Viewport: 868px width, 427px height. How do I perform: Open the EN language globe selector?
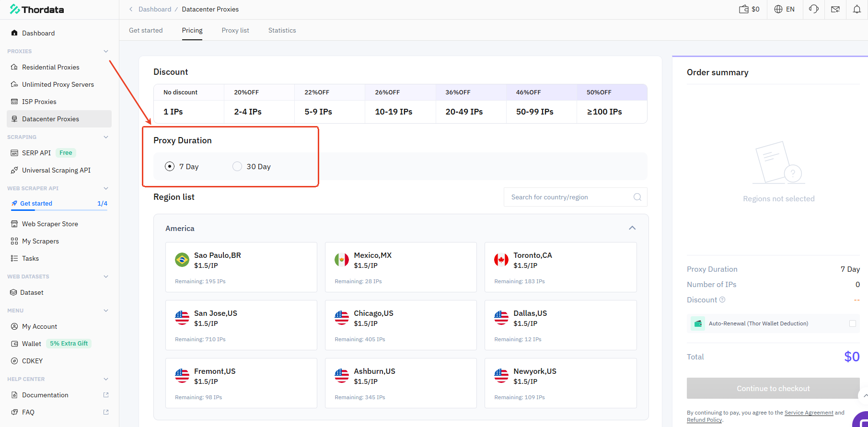click(784, 9)
